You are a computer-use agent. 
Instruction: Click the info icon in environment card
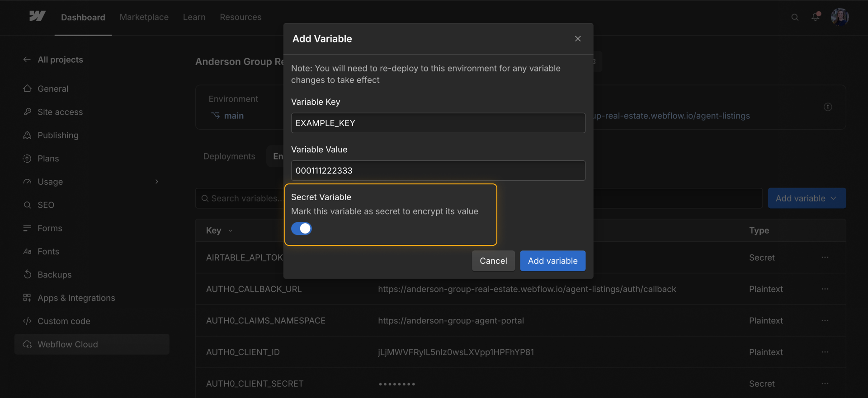point(828,107)
